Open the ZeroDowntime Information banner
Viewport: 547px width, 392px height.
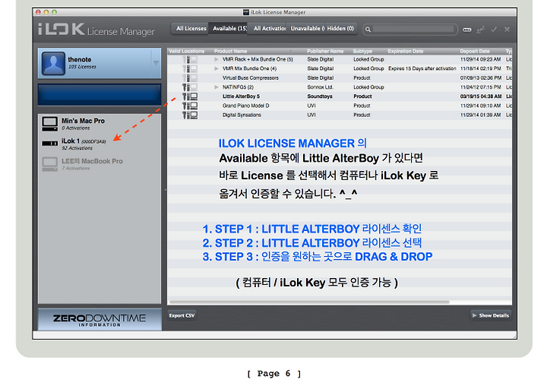click(100, 320)
